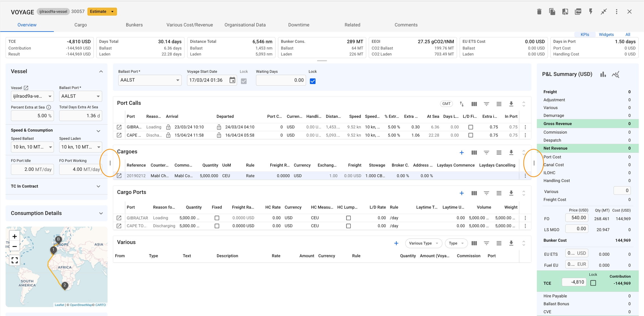Viewport: 644px width, 316px height.
Task: Download Port Calls table data
Action: pos(511,104)
